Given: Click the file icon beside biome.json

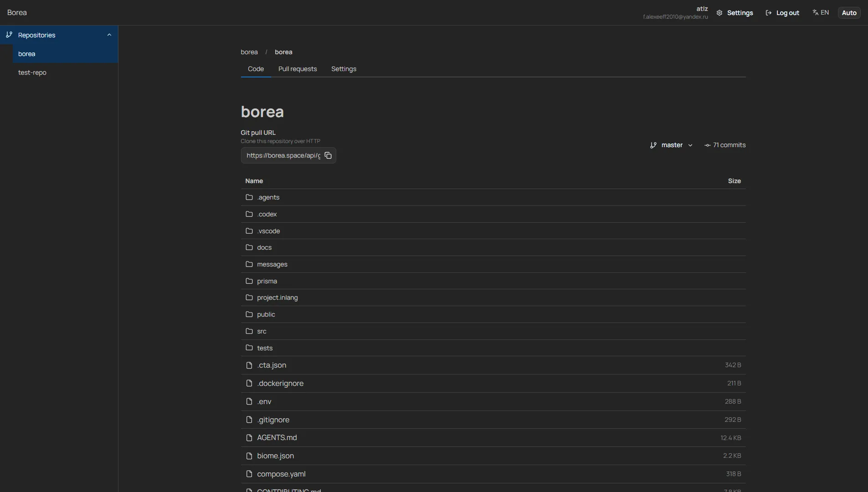Looking at the screenshot, I should (x=249, y=456).
